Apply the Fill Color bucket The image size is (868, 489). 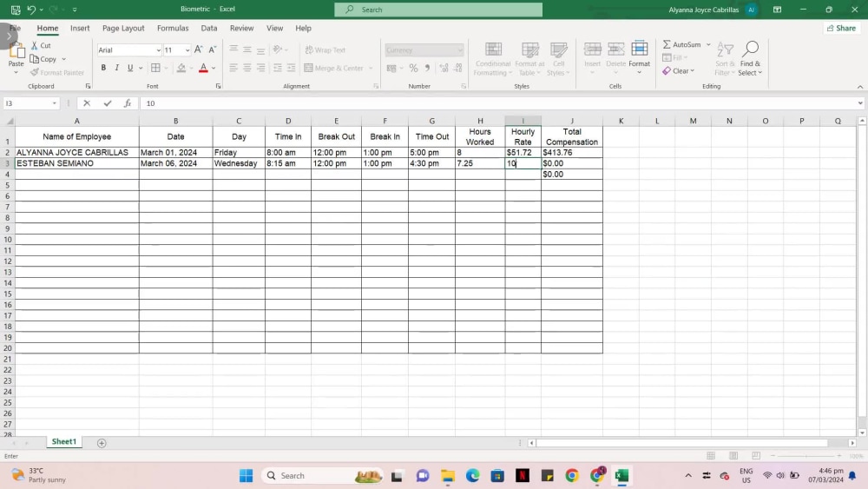181,68
